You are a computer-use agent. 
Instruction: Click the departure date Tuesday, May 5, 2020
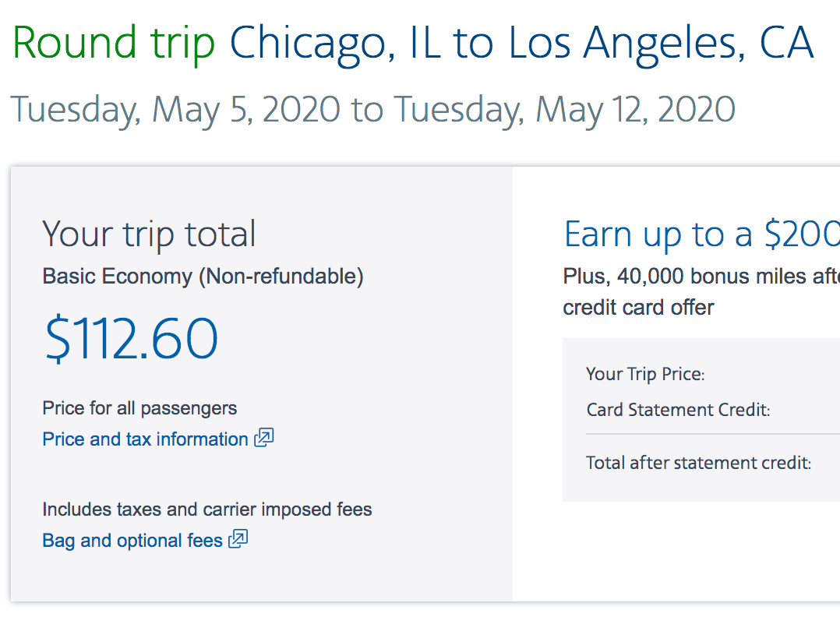[175, 110]
